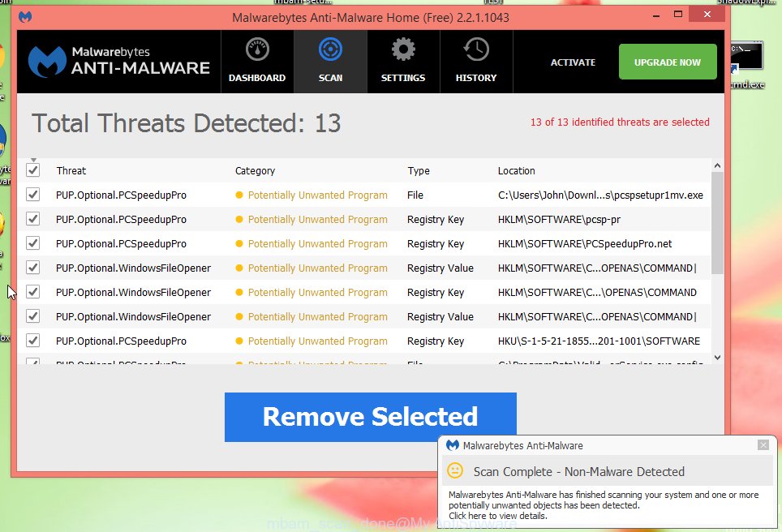Click the notification text to view scan details
The height and width of the screenshot is (532, 782).
604,505
